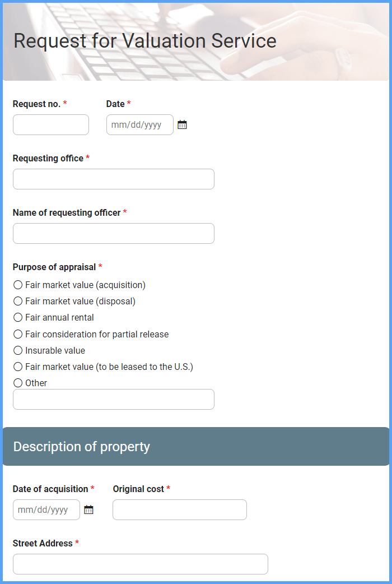Select Fair market value (acquisition) option
The height and width of the screenshot is (584, 392).
[18, 285]
